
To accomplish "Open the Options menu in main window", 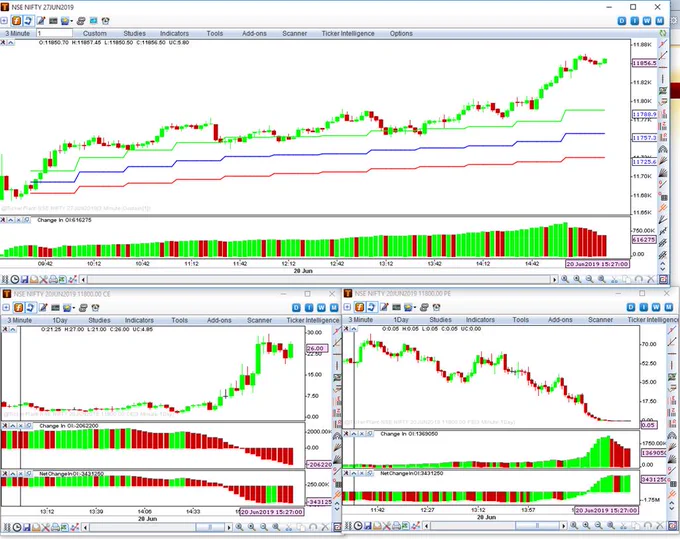I will coord(401,33).
